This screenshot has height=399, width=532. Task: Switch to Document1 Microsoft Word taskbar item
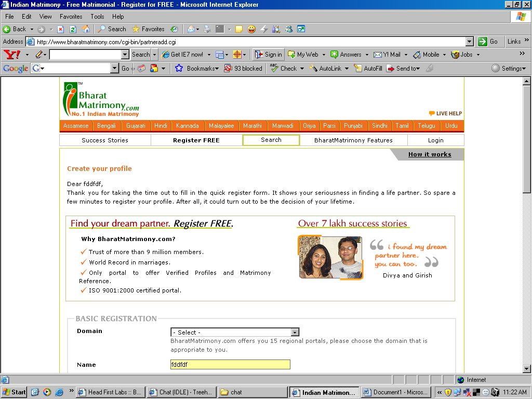[x=396, y=392]
